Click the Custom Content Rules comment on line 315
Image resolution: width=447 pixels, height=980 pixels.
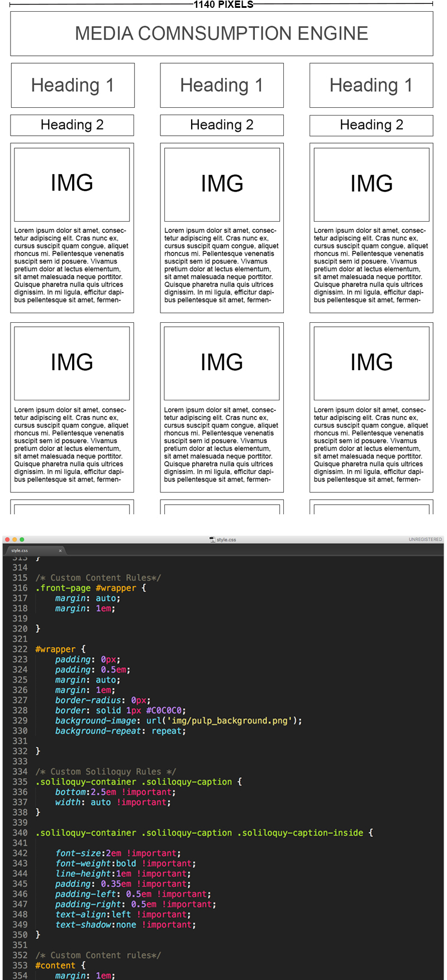pyautogui.click(x=98, y=578)
